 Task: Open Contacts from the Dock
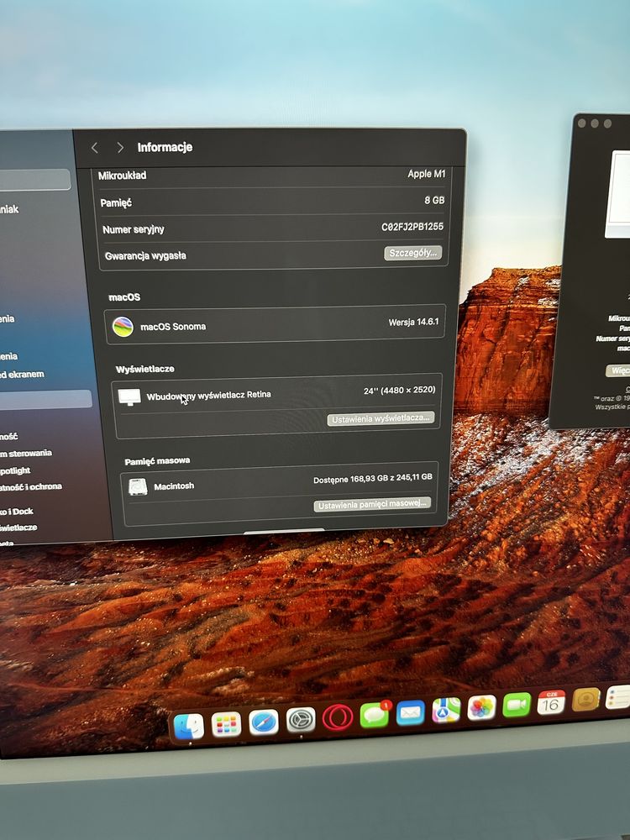click(x=585, y=699)
